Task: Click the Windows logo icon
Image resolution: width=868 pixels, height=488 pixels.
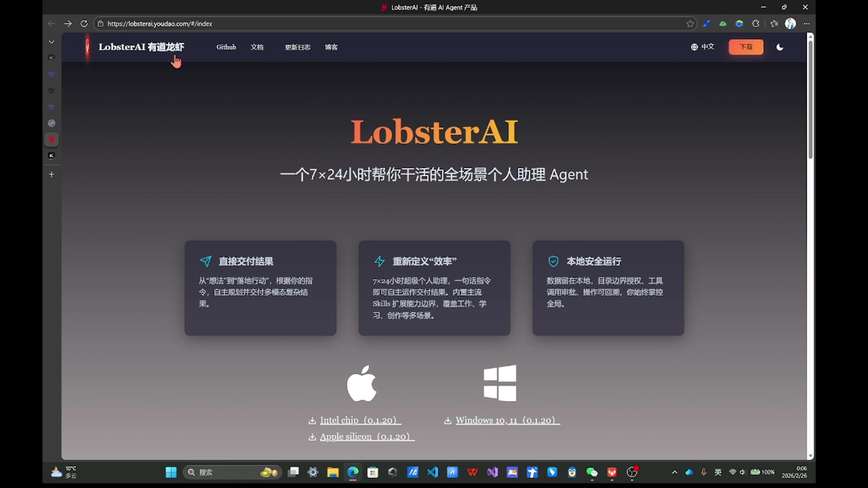Action: point(500,383)
